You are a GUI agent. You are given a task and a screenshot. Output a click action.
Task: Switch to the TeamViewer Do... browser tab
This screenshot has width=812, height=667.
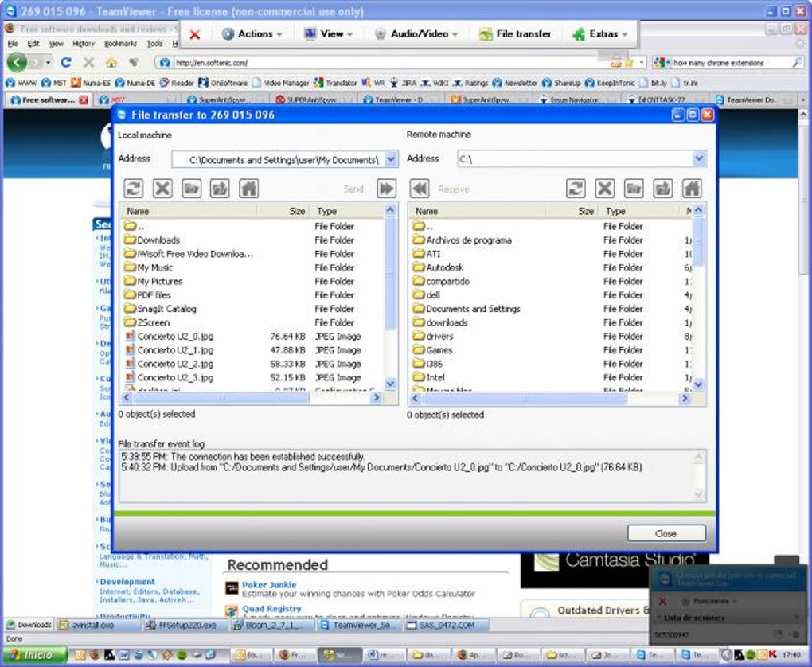point(752,100)
